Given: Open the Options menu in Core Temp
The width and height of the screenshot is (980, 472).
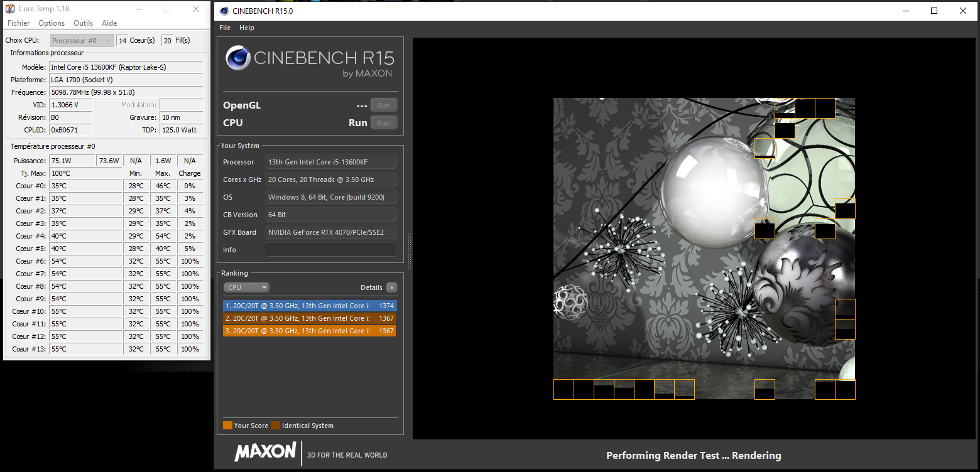Looking at the screenshot, I should (x=52, y=23).
